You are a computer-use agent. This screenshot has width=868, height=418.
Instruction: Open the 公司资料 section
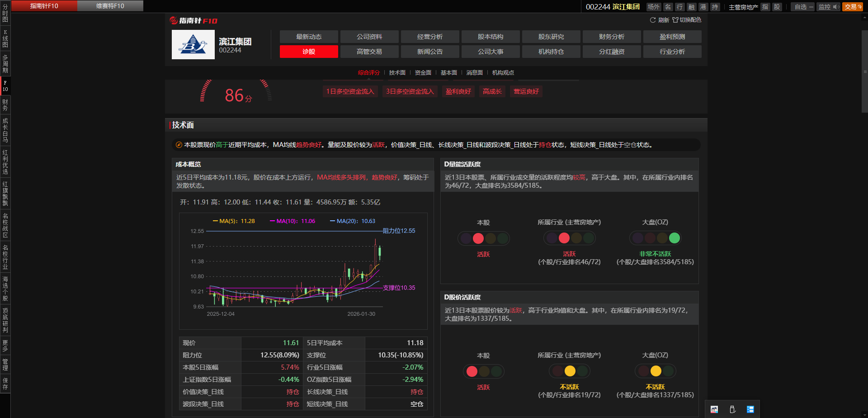pyautogui.click(x=369, y=37)
